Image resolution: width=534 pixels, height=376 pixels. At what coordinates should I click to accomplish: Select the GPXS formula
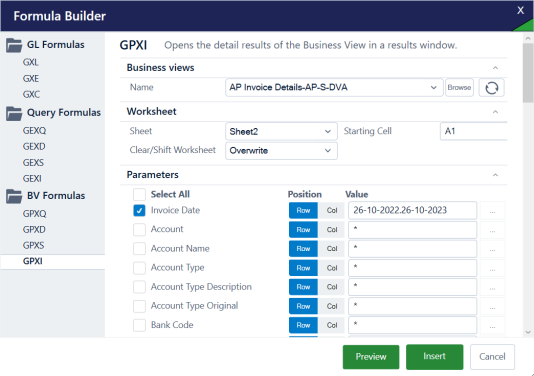33,245
